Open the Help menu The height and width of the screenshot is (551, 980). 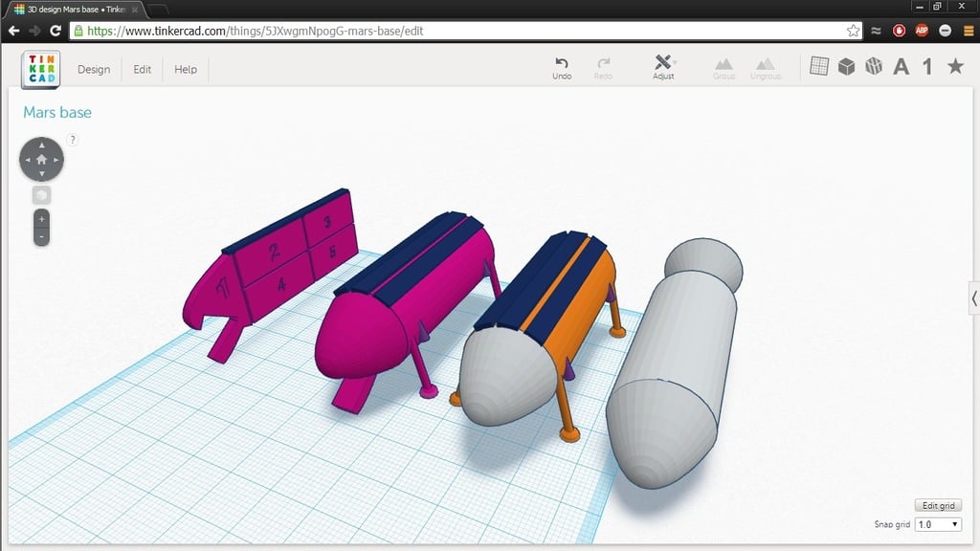(186, 69)
